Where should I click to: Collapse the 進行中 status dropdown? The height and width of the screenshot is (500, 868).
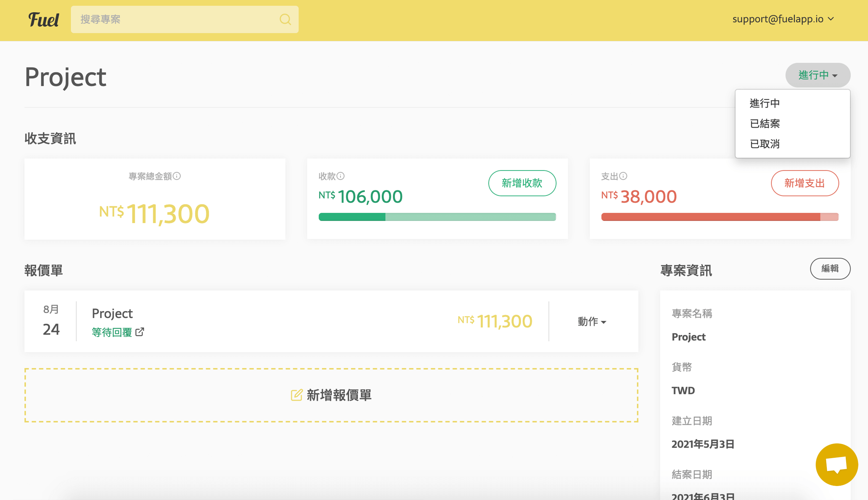[818, 75]
